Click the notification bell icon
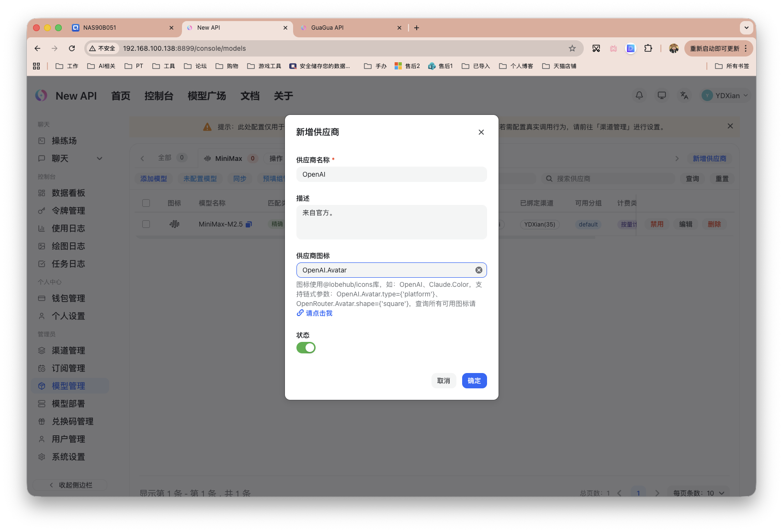The height and width of the screenshot is (532, 783). point(639,95)
